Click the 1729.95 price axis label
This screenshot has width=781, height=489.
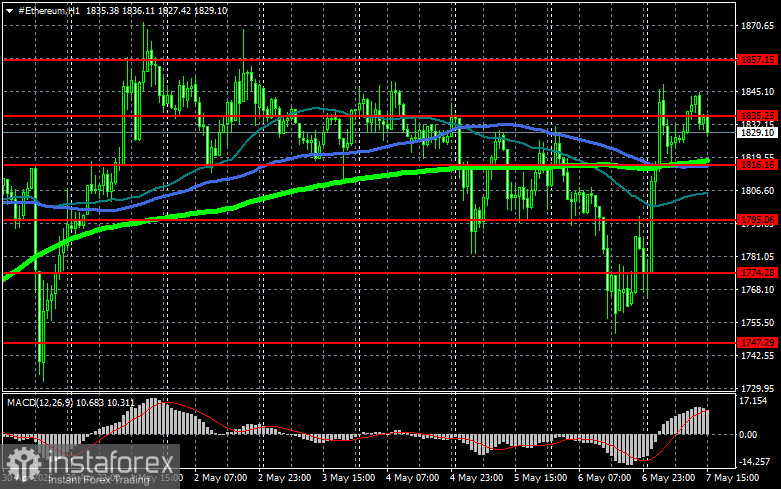pos(756,388)
